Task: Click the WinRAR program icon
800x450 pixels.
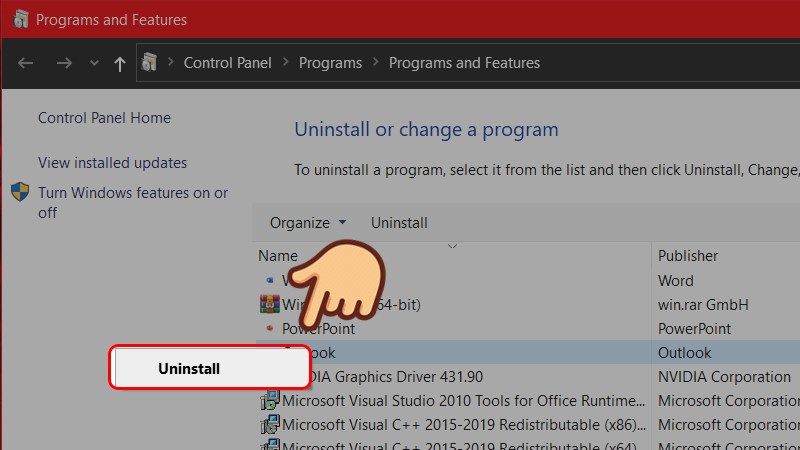Action: 268,304
